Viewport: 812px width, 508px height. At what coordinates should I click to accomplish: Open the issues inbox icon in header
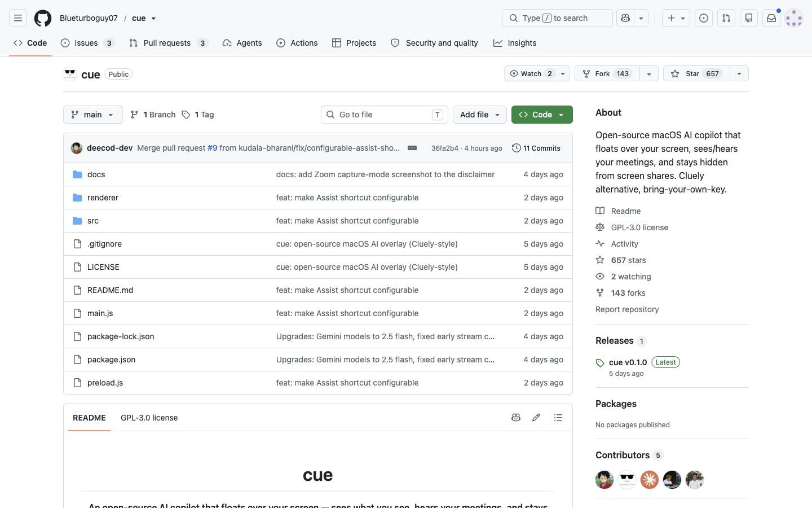point(704,18)
